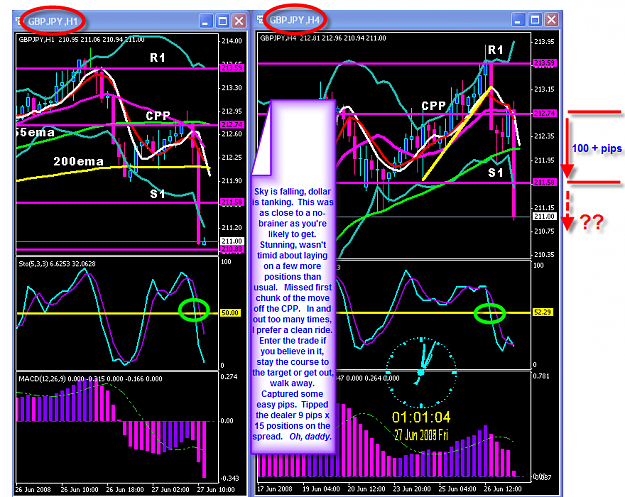This screenshot has height=497, width=625.
Task: Open the H4 window's title bar chart icon
Action: click(x=260, y=19)
